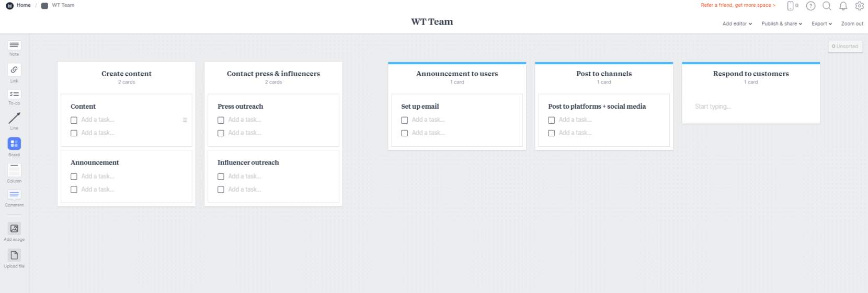Image resolution: width=868 pixels, height=293 pixels.
Task: Select the Column tool icon
Action: point(14,170)
